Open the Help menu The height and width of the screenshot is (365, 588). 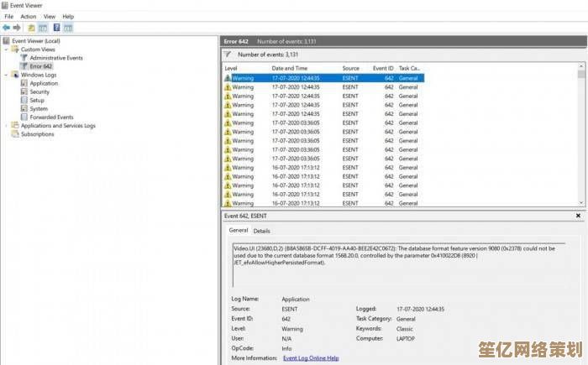pos(68,17)
